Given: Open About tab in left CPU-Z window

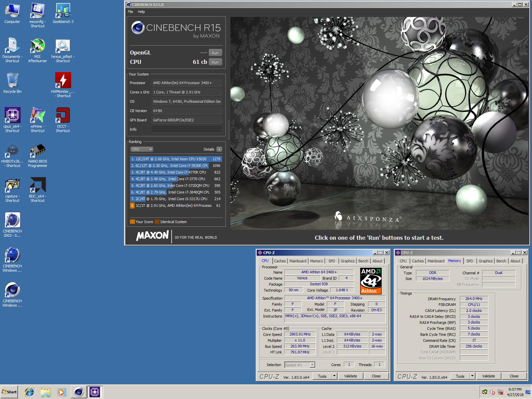Looking at the screenshot, I should (x=377, y=261).
